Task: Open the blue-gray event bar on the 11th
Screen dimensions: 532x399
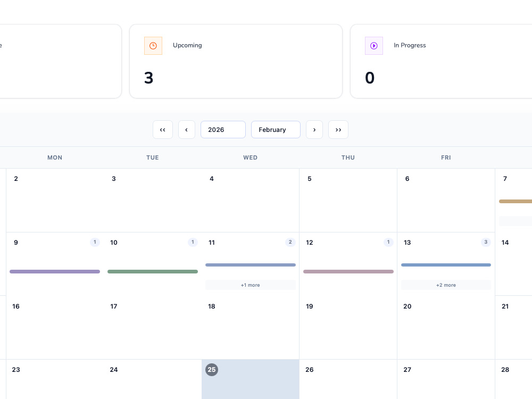Action: click(x=251, y=265)
